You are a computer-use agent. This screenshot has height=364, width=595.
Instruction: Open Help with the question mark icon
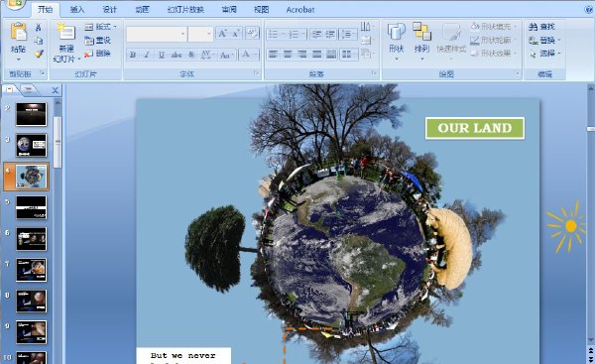coord(588,10)
